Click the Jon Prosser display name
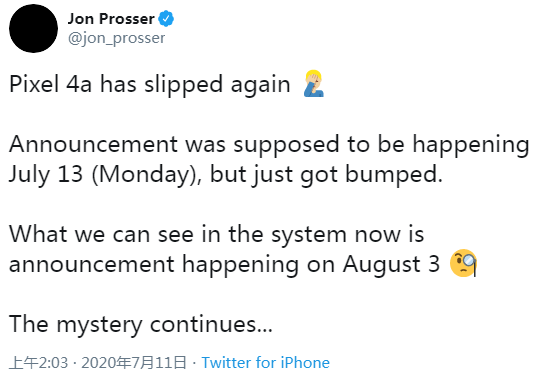Image resolution: width=540 pixels, height=387 pixels. (x=111, y=19)
